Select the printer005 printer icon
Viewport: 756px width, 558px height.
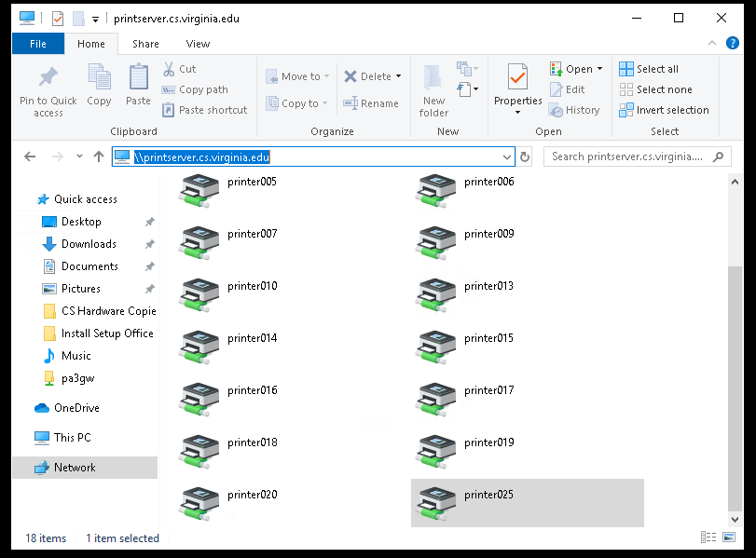[x=199, y=190]
